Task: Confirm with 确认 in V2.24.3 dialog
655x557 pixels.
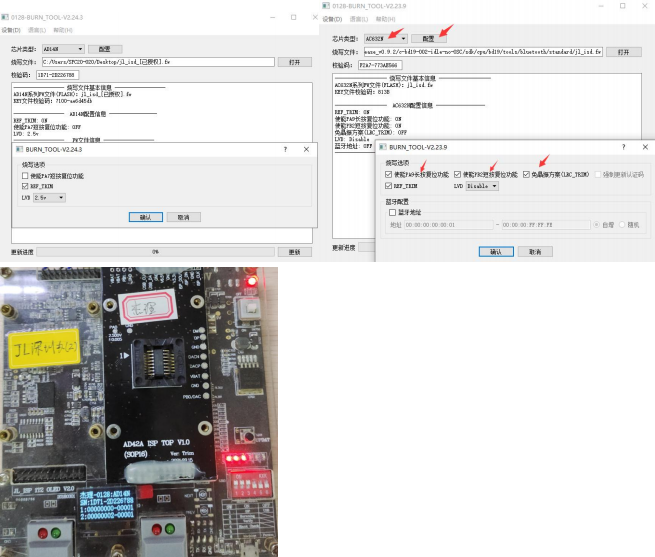Action: [x=145, y=217]
